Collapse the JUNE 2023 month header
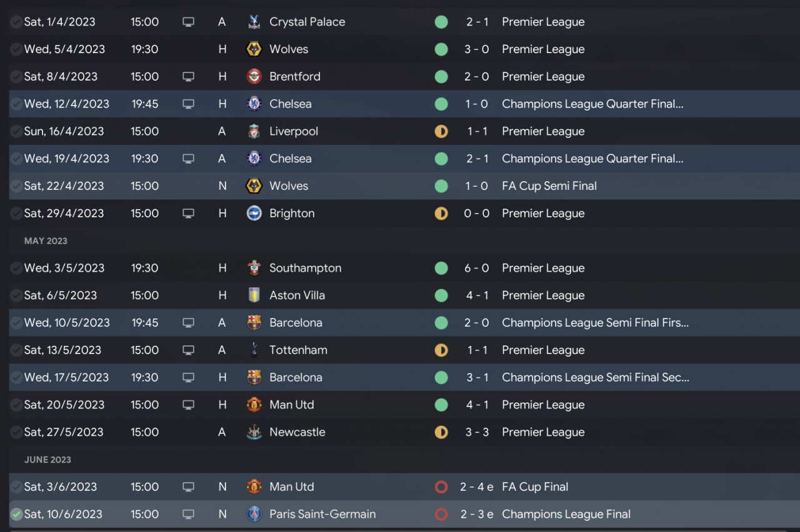 47,460
